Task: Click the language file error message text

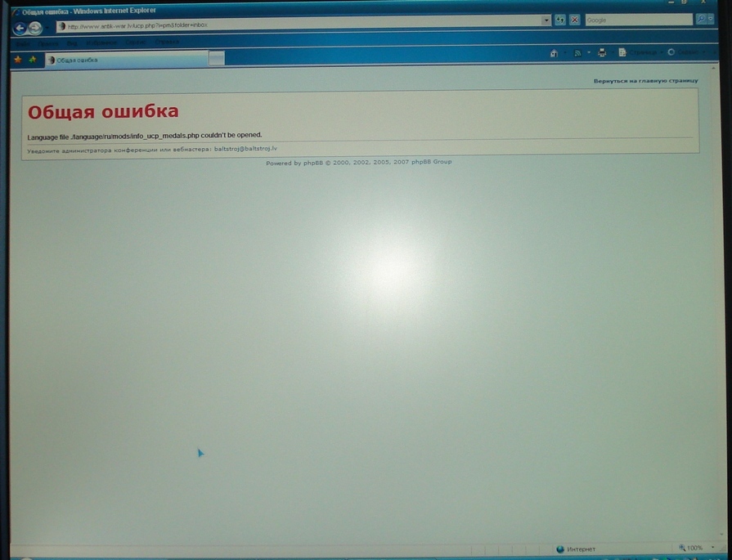Action: coord(145,136)
